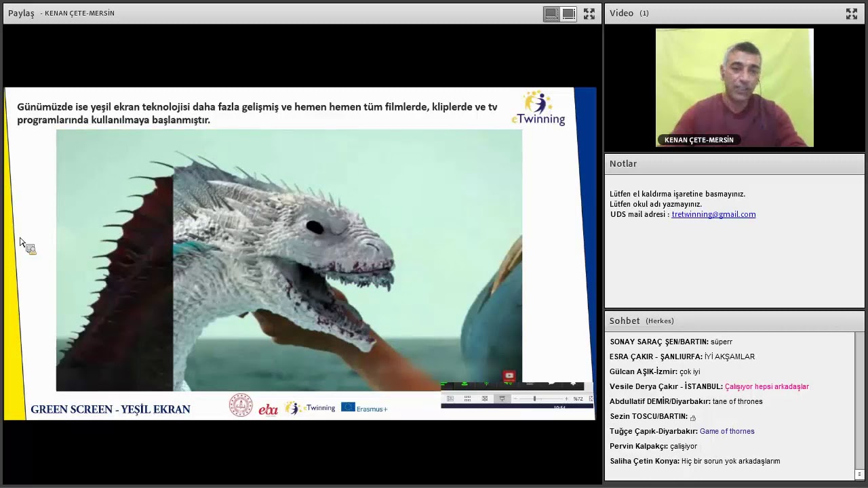
Task: Select the fit-width view mode in Share pod
Action: [x=568, y=14]
